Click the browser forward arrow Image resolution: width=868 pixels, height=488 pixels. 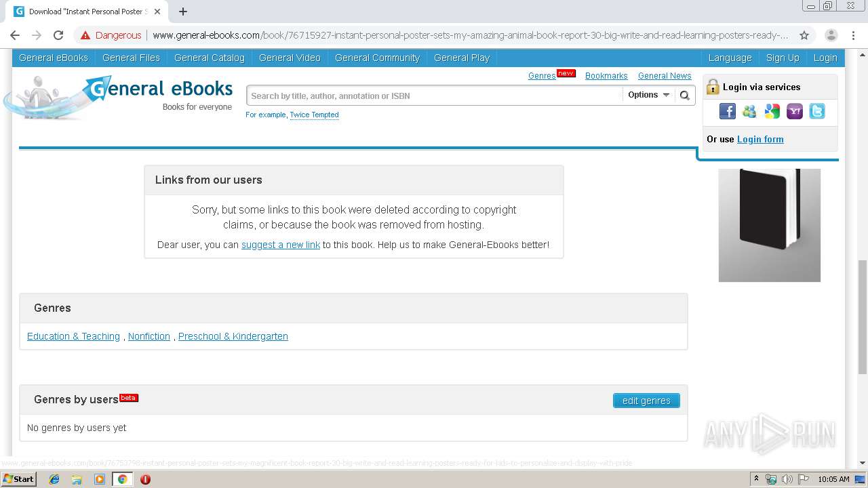pos(37,35)
